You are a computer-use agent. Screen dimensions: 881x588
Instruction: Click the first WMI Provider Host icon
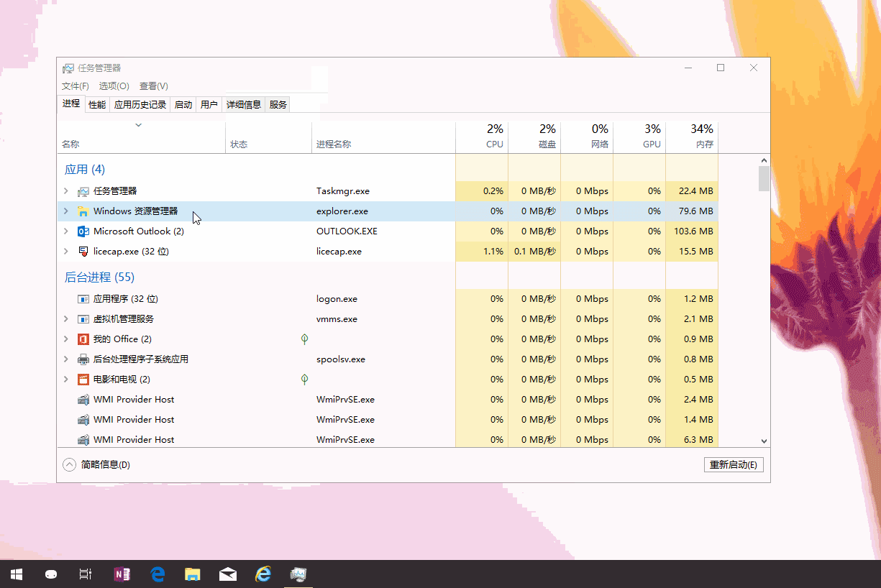[81, 399]
